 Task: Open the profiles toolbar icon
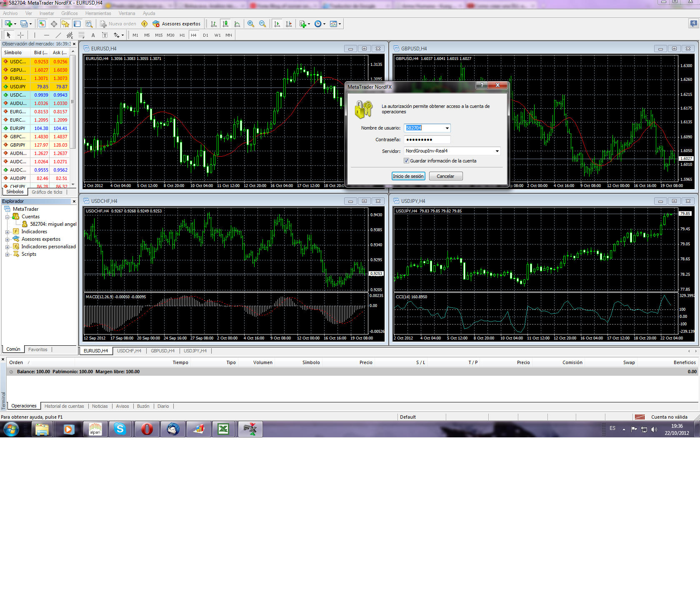tap(24, 24)
